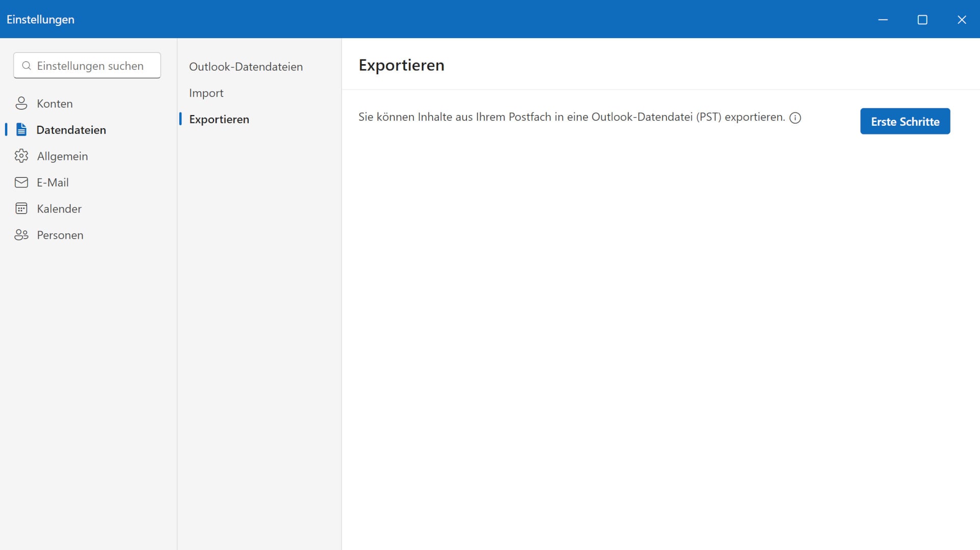The height and width of the screenshot is (550, 980).
Task: Switch to the Import subsection
Action: point(259,93)
